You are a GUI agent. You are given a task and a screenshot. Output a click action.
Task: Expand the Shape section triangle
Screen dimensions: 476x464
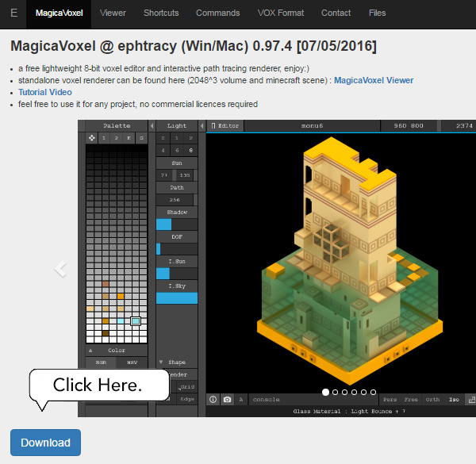161,362
